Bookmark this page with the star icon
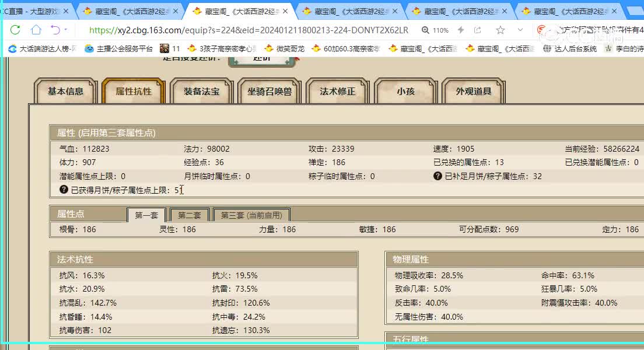Viewport: 644px width, 350px height. coord(501,30)
